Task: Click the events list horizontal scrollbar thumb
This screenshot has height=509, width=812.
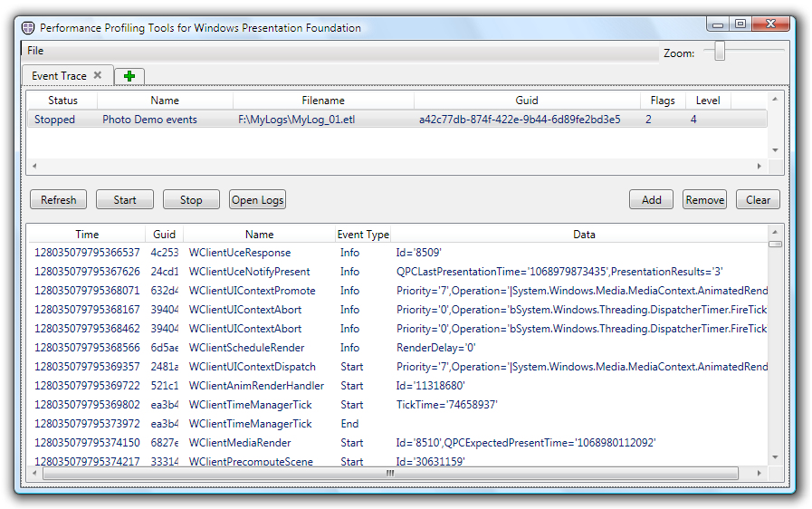Action: [390, 474]
